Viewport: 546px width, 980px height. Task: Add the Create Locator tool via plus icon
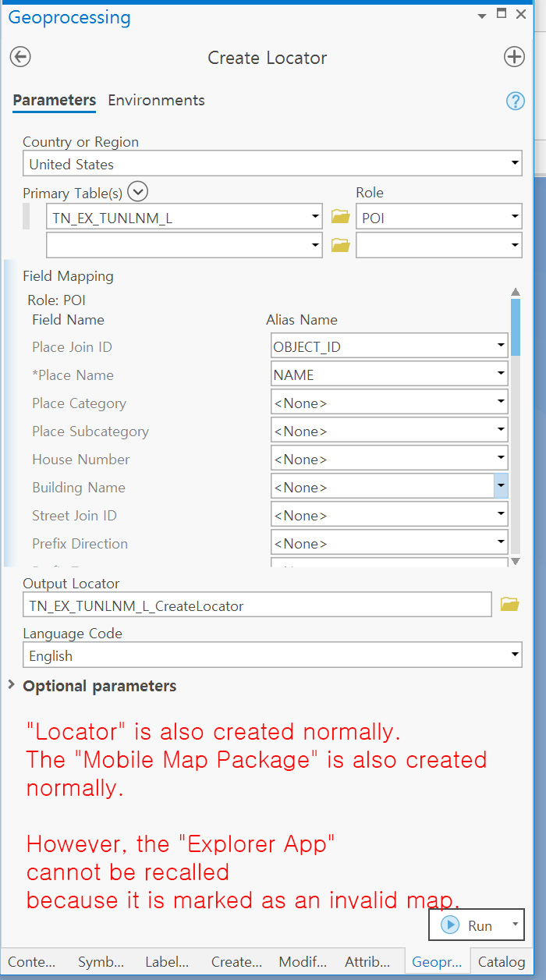click(514, 56)
